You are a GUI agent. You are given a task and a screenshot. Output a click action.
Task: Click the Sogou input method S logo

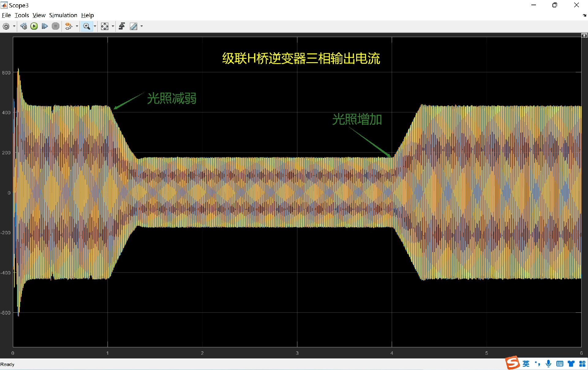click(512, 363)
